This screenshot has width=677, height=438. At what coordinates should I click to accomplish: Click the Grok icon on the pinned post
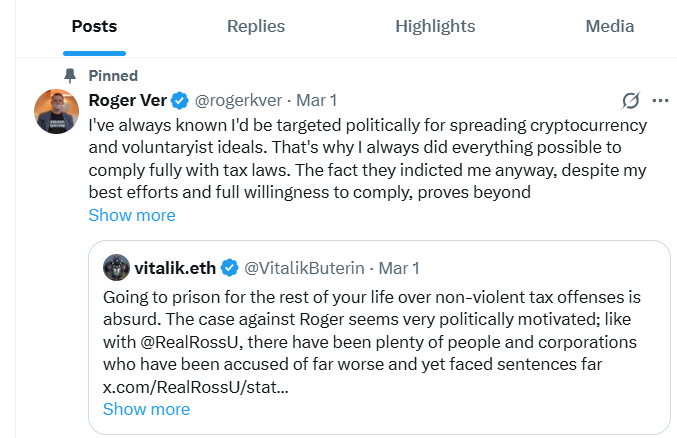click(630, 100)
